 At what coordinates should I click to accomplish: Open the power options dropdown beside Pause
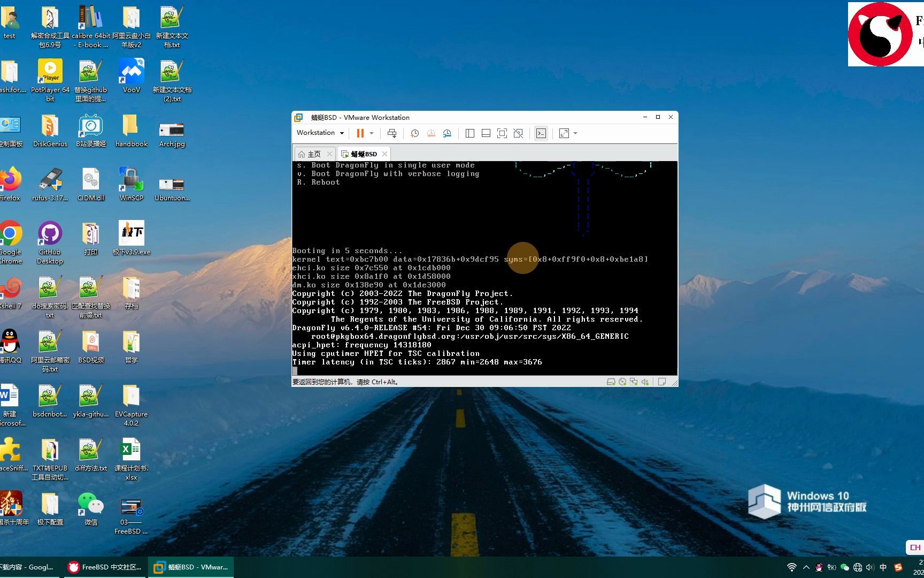click(372, 133)
